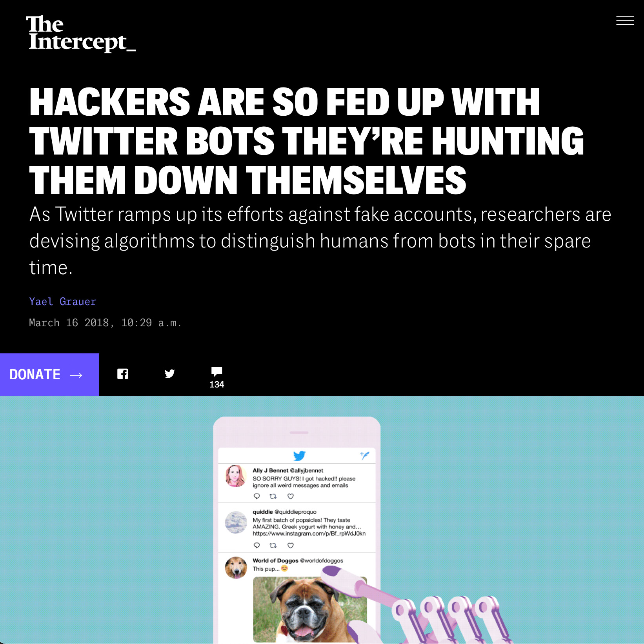The width and height of the screenshot is (644, 644).
Task: Click the article headline
Action: [x=306, y=141]
